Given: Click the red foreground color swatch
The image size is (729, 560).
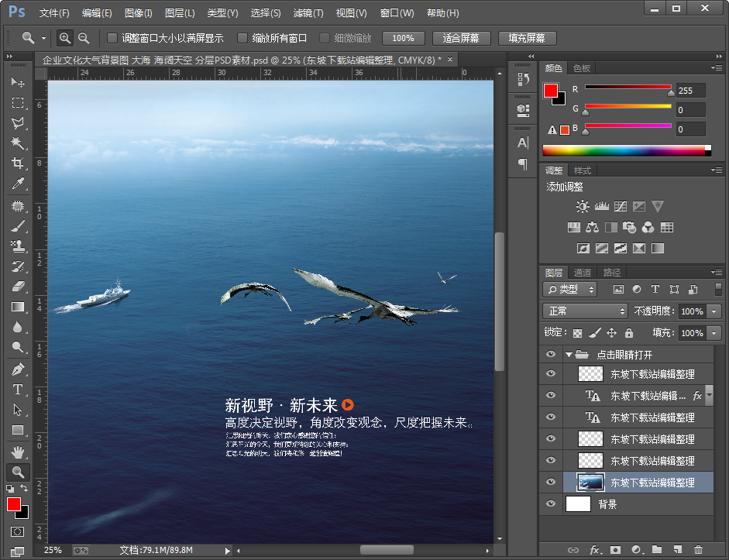Looking at the screenshot, I should click(x=13, y=504).
